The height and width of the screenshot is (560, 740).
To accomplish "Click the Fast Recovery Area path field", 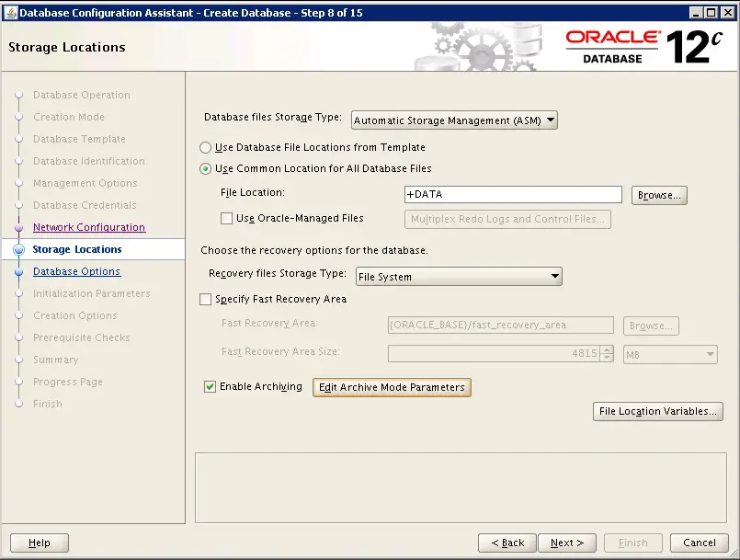I will pos(501,326).
